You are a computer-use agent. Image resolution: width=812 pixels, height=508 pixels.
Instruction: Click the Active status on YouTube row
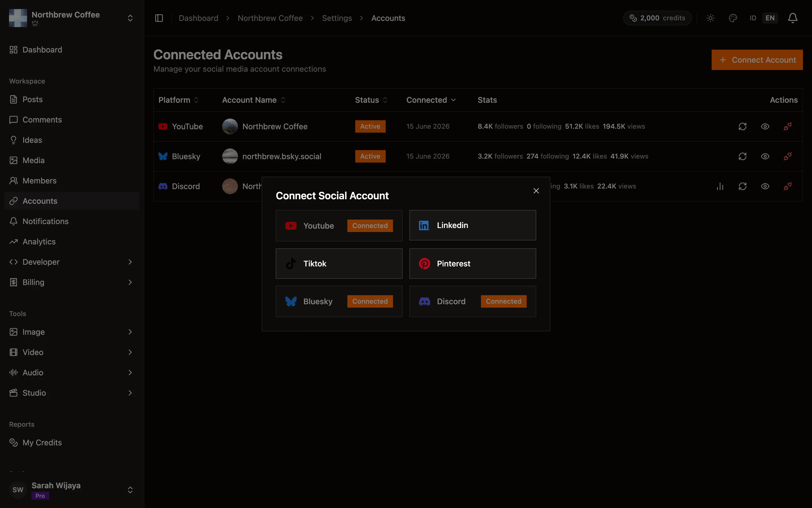point(370,126)
